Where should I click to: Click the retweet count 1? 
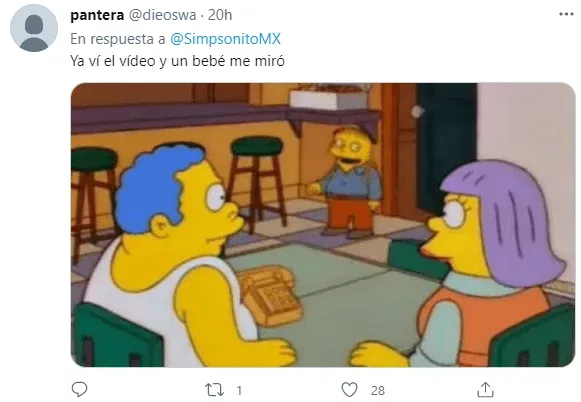point(239,390)
